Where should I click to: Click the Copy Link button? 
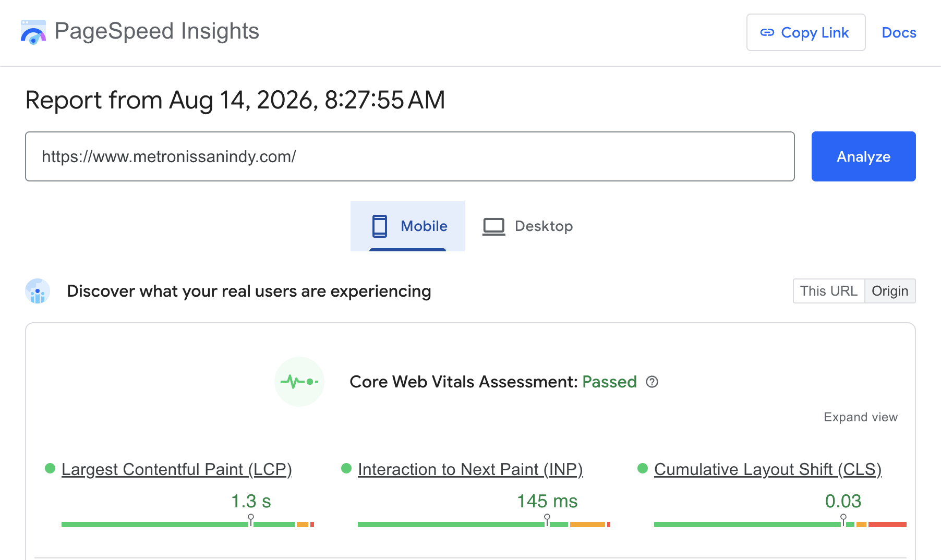click(x=806, y=32)
